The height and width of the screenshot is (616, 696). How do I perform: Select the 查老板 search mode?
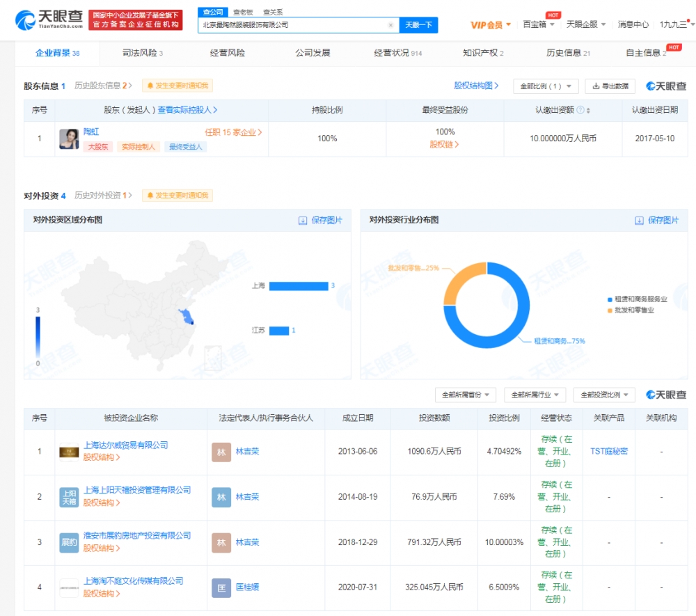coord(243,13)
